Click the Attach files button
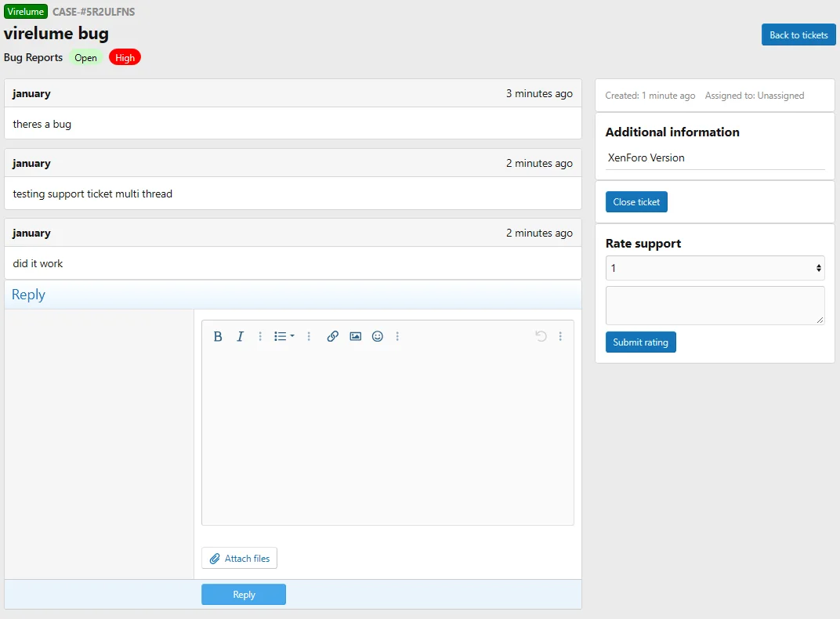The image size is (840, 619). point(240,558)
